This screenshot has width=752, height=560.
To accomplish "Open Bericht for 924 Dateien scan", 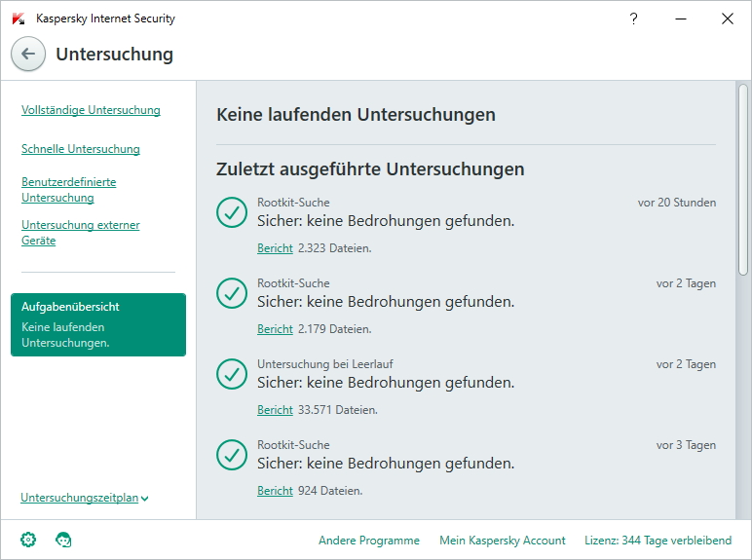I will click(275, 491).
